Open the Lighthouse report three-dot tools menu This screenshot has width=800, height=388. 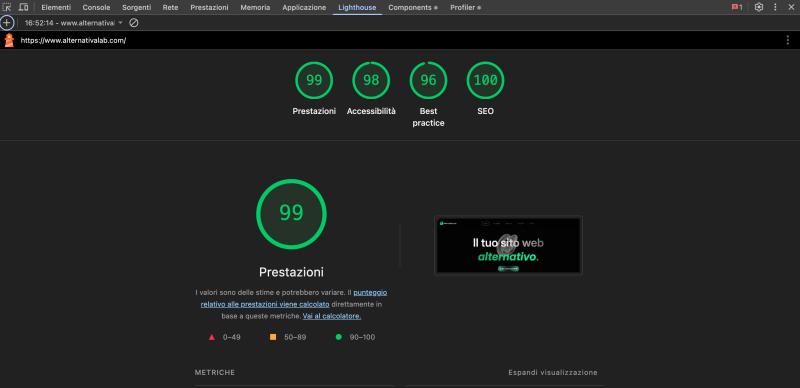pyautogui.click(x=788, y=40)
